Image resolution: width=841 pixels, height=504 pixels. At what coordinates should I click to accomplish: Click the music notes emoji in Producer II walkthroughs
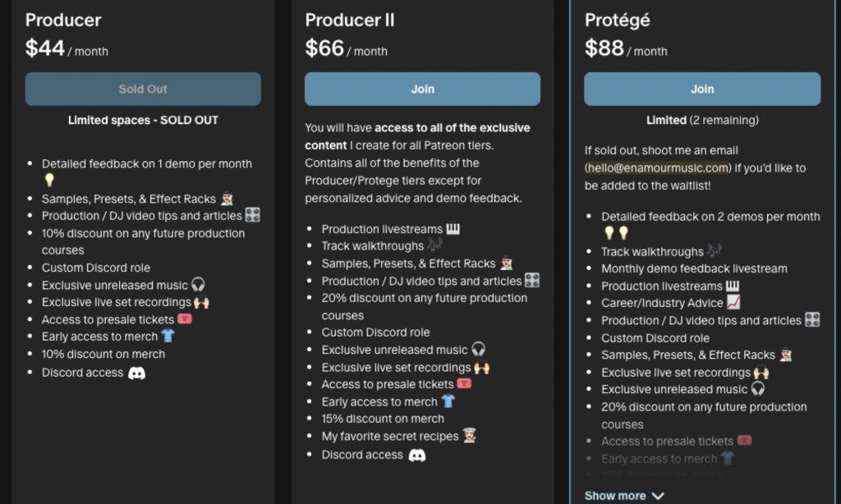pyautogui.click(x=435, y=245)
